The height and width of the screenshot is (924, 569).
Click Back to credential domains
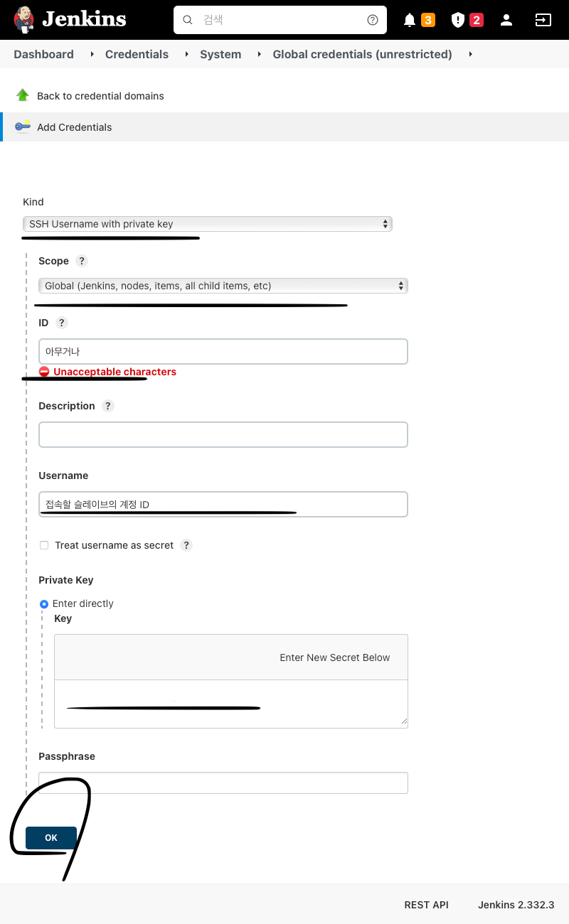point(100,96)
